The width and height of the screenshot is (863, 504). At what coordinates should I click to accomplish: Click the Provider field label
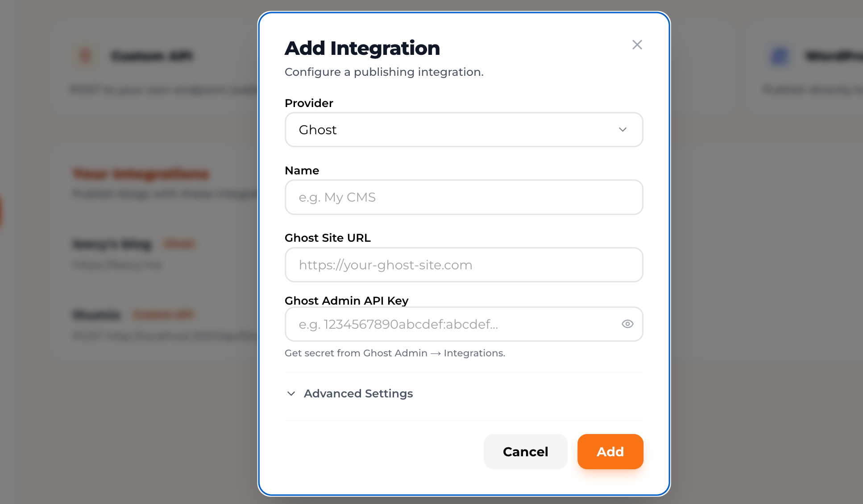[309, 103]
